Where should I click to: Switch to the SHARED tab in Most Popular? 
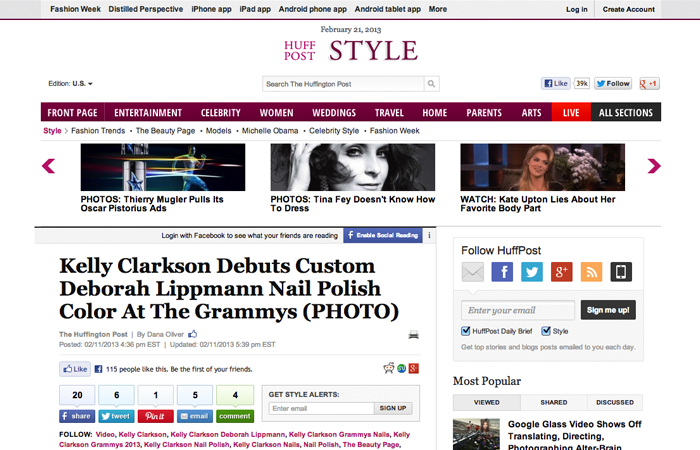pyautogui.click(x=554, y=402)
